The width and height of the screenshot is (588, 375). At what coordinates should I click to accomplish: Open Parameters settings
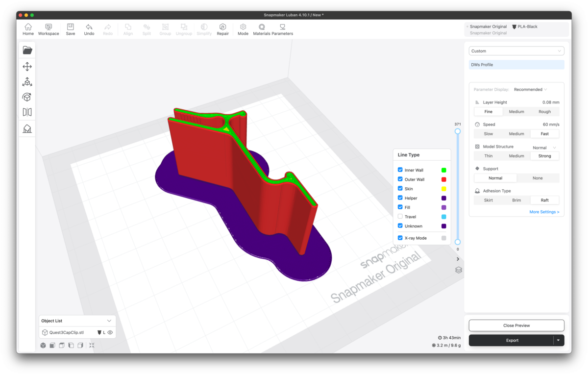[282, 29]
